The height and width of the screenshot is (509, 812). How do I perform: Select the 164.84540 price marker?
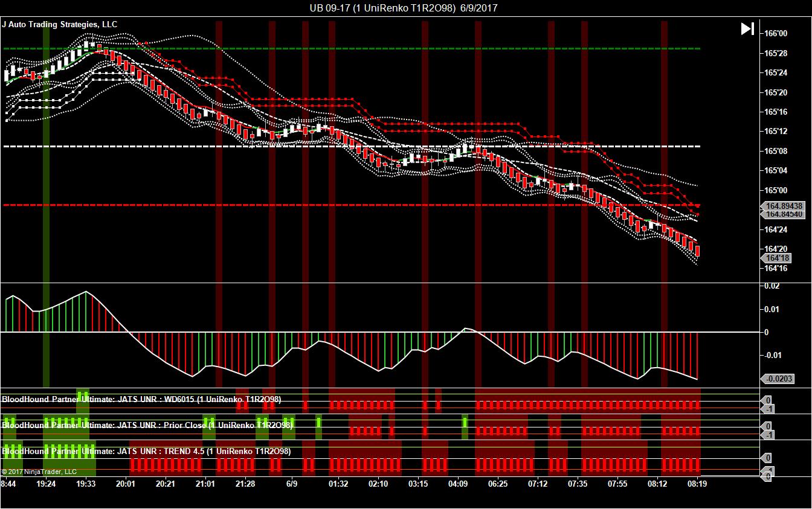click(784, 214)
